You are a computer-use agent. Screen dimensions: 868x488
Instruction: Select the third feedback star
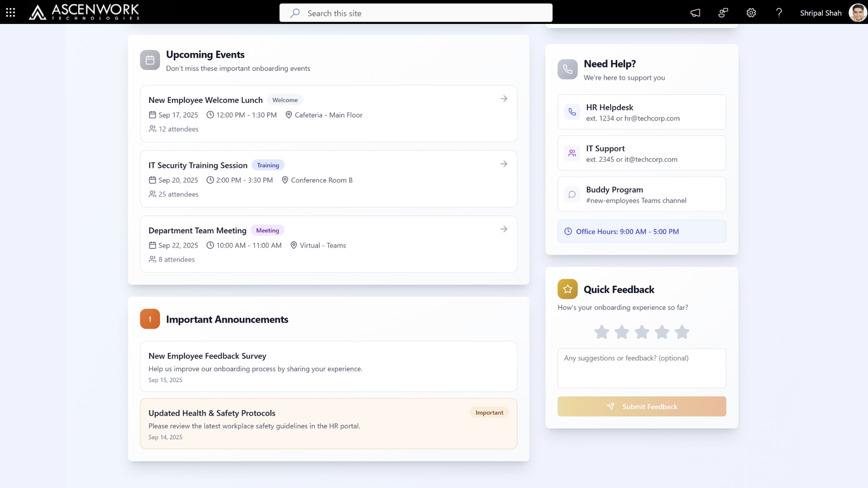[x=642, y=332]
